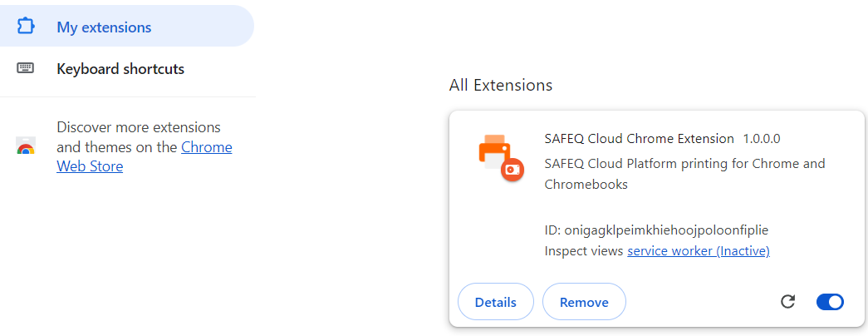The image size is (868, 336).
Task: Click the My extensions puzzle icon
Action: (26, 27)
